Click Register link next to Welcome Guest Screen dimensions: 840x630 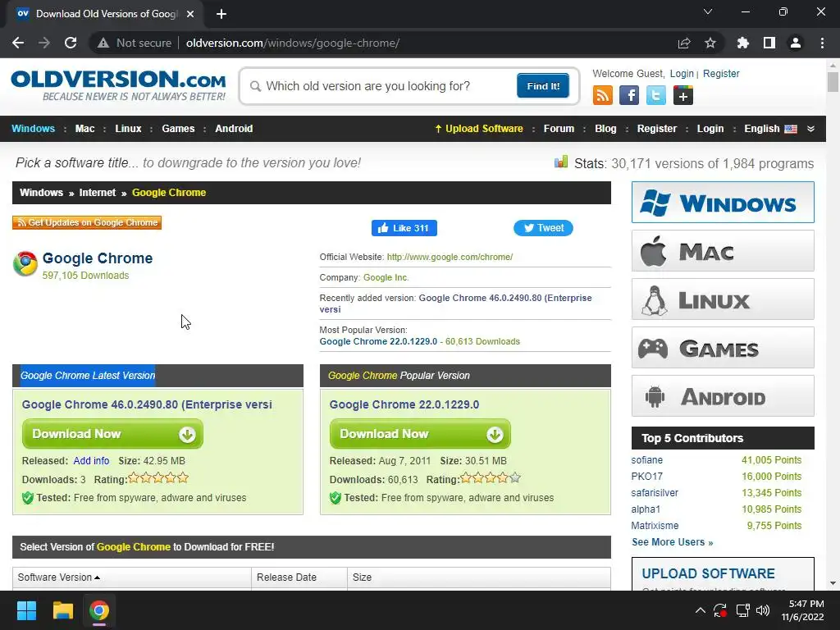pos(721,73)
